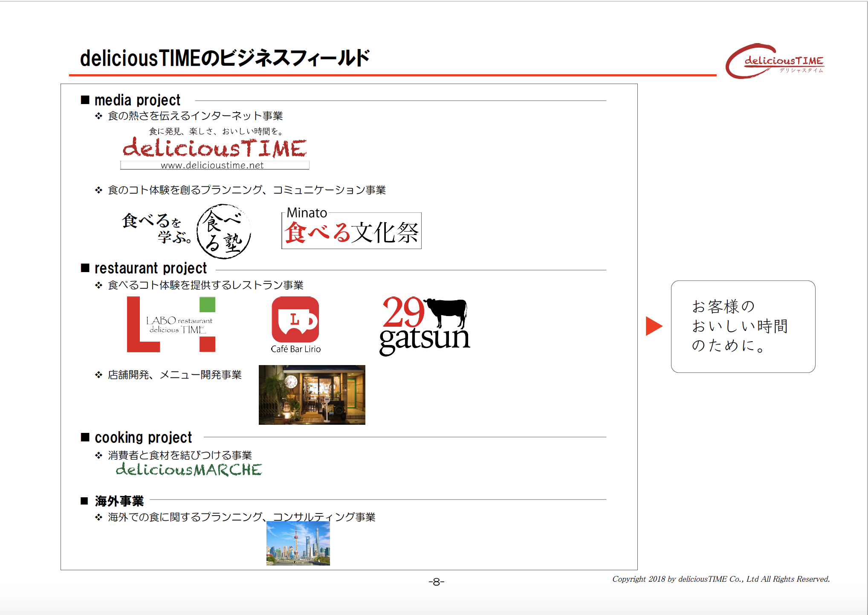Click the 海外事業 heading
The height and width of the screenshot is (615, 868).
[x=119, y=501]
